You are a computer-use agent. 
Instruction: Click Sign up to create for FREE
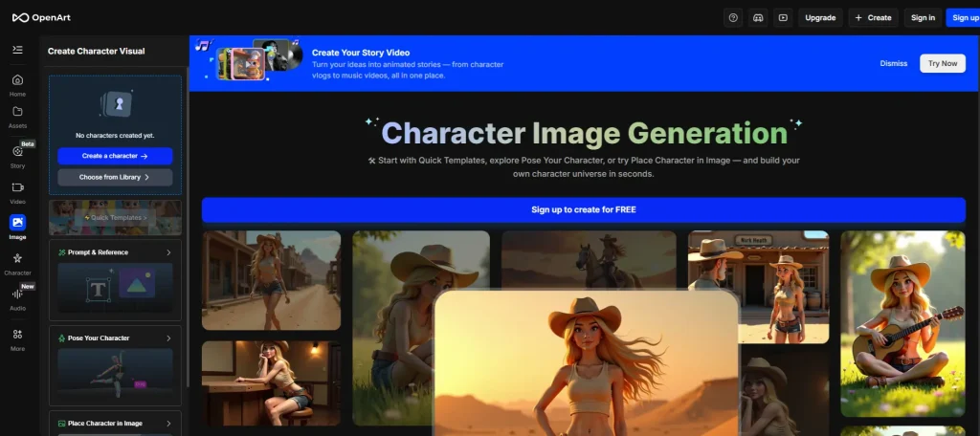584,210
